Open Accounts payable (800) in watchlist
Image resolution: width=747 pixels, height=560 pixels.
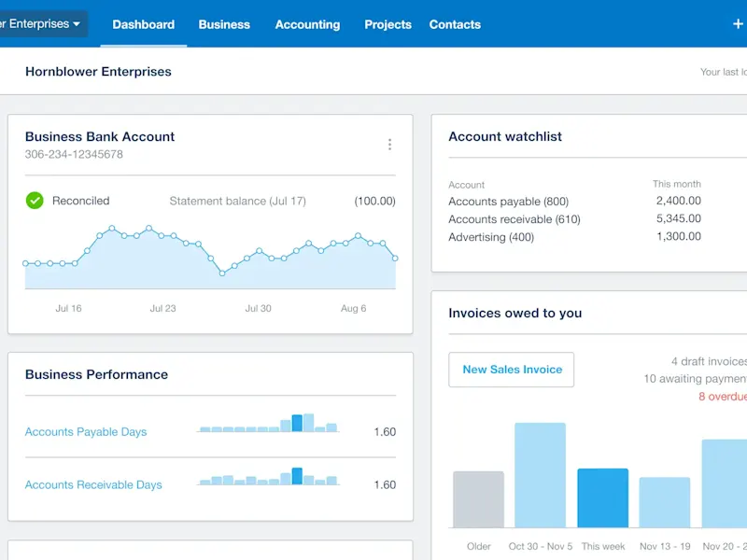(x=508, y=202)
